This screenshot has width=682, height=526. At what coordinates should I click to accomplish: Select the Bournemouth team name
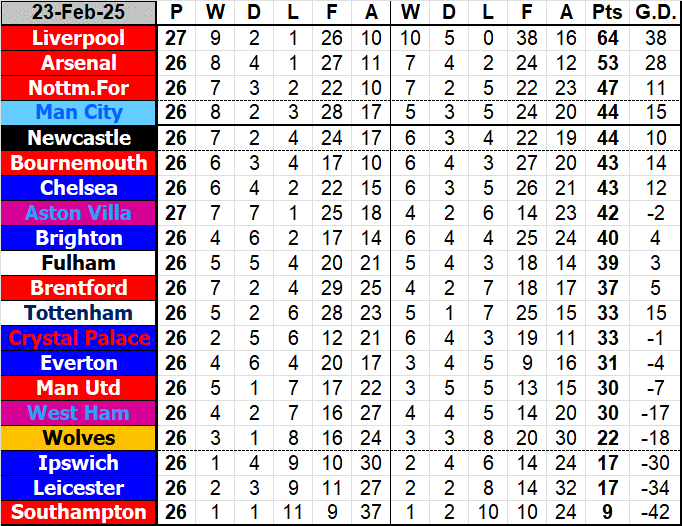point(79,163)
